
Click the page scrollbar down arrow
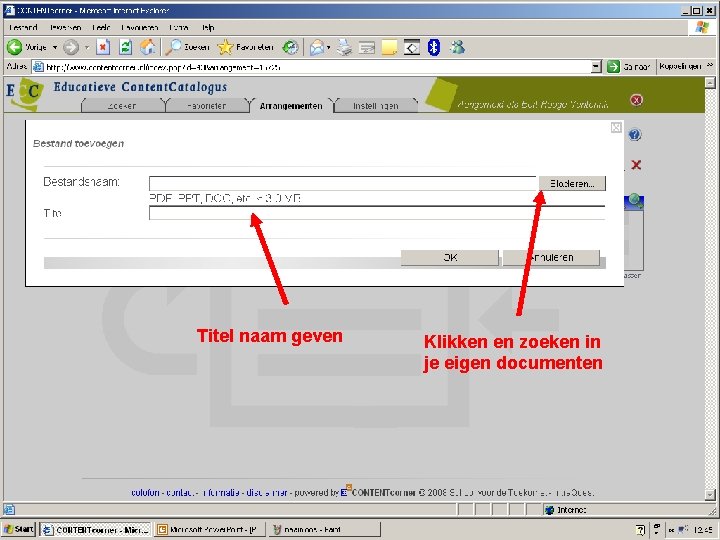point(710,495)
